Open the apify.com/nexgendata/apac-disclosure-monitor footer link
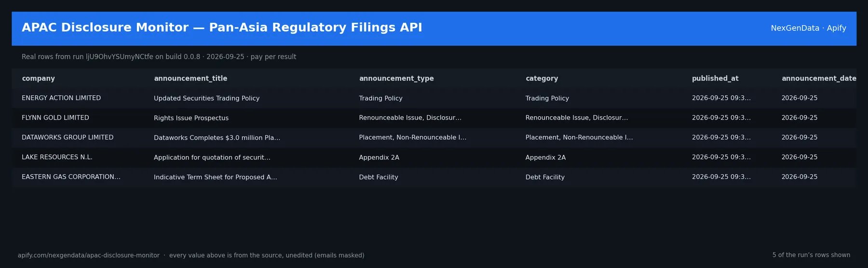The height and width of the screenshot is (268, 868). tap(89, 255)
